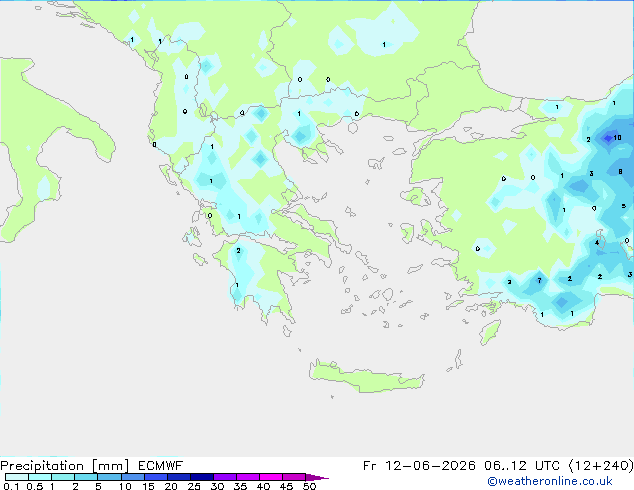Click the 1–2 mm legend color swatch
The width and height of the screenshot is (634, 490).
63,477
